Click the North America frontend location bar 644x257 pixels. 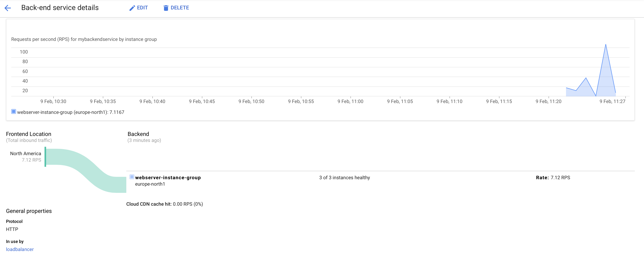pyautogui.click(x=45, y=157)
